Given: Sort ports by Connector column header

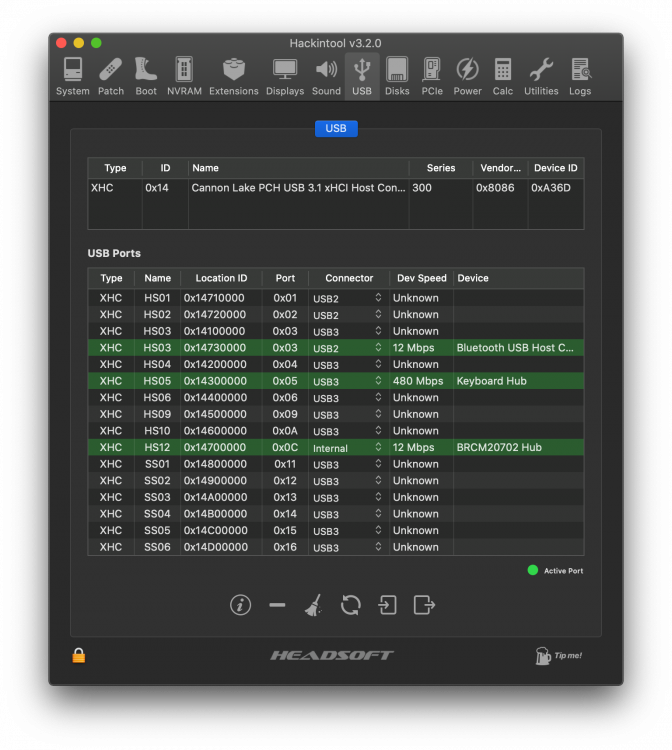Looking at the screenshot, I should click(x=349, y=278).
